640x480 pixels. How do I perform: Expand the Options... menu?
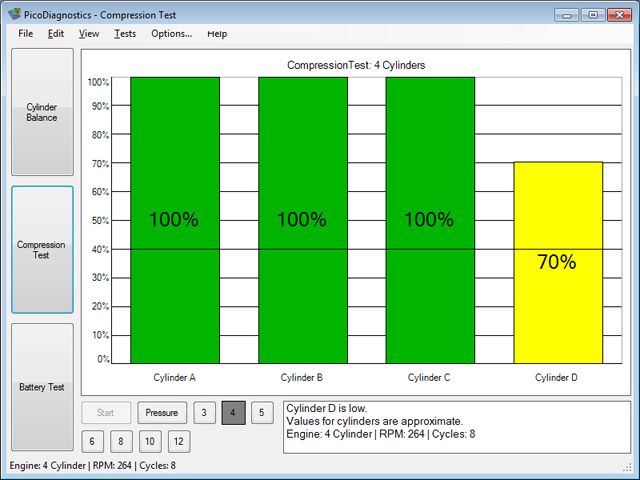171,33
